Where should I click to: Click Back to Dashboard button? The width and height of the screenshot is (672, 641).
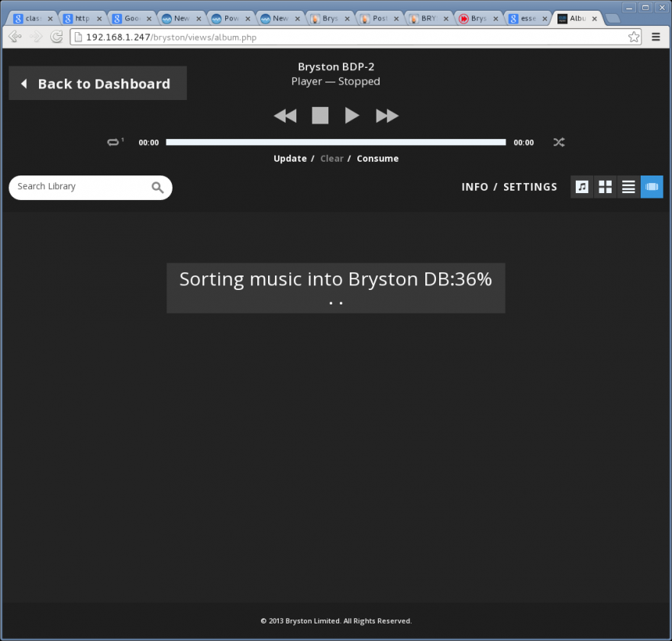tap(98, 83)
